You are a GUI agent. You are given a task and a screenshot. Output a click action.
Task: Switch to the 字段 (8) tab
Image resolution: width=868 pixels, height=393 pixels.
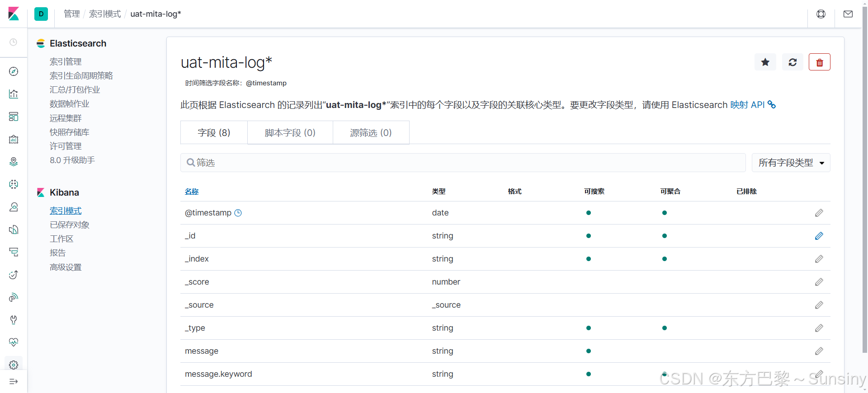coord(214,132)
